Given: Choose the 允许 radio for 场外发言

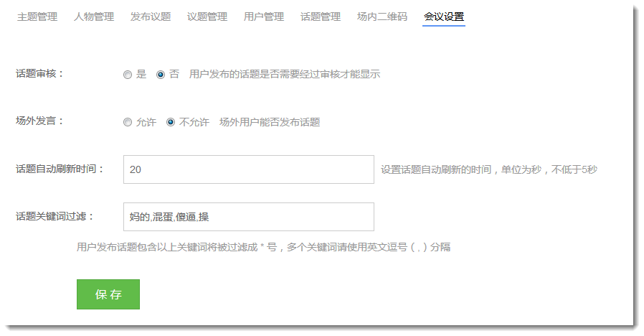Looking at the screenshot, I should pyautogui.click(x=128, y=123).
